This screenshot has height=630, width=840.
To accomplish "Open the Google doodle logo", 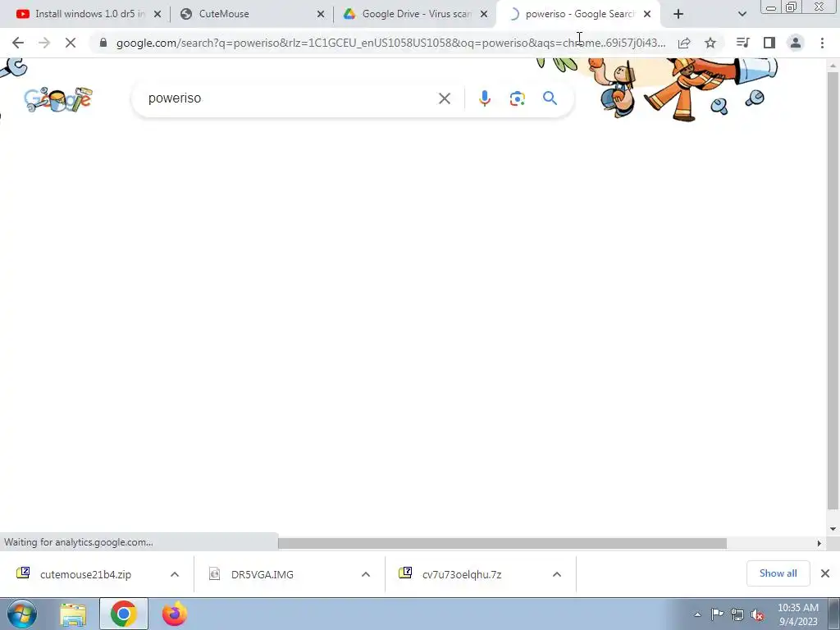I will (x=58, y=99).
